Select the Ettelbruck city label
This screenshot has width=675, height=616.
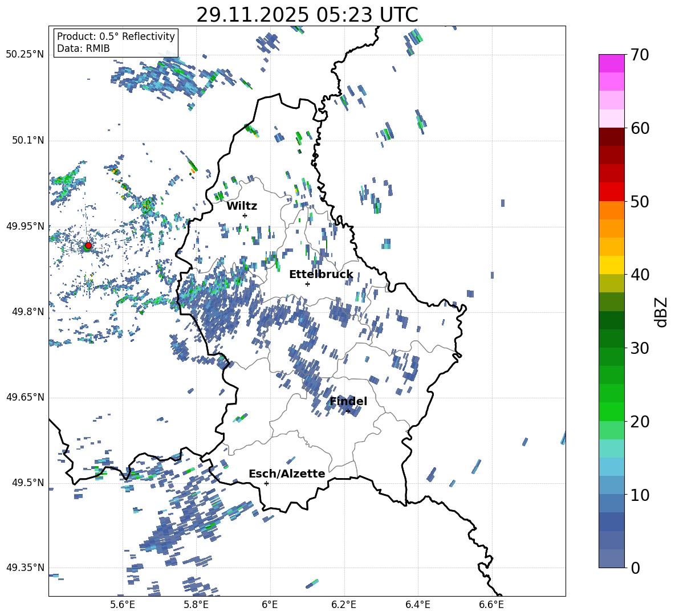[320, 275]
